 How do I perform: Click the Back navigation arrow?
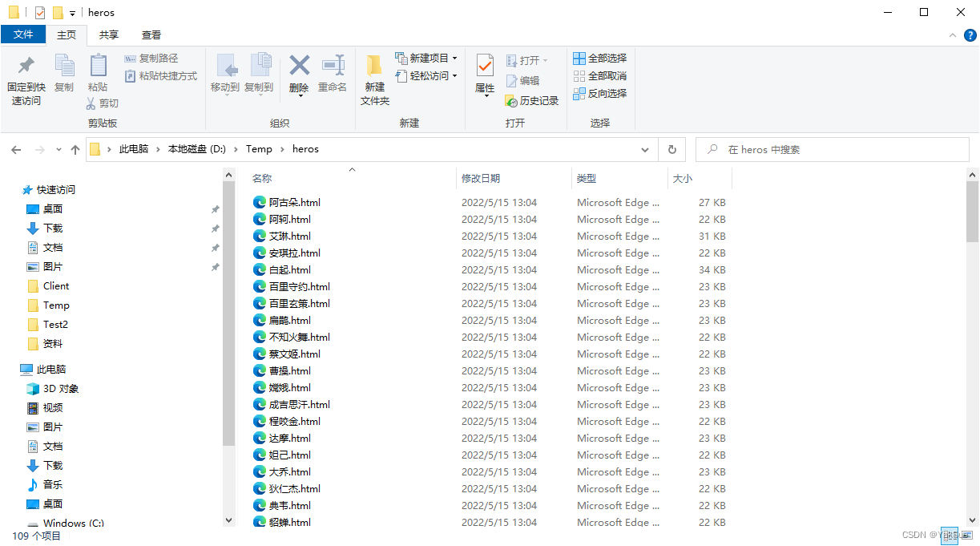point(16,149)
